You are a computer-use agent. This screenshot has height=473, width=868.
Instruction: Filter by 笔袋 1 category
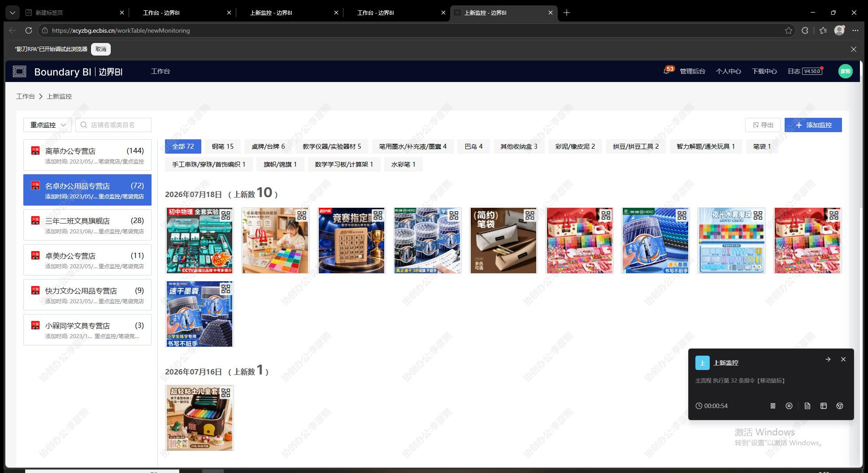tap(762, 146)
